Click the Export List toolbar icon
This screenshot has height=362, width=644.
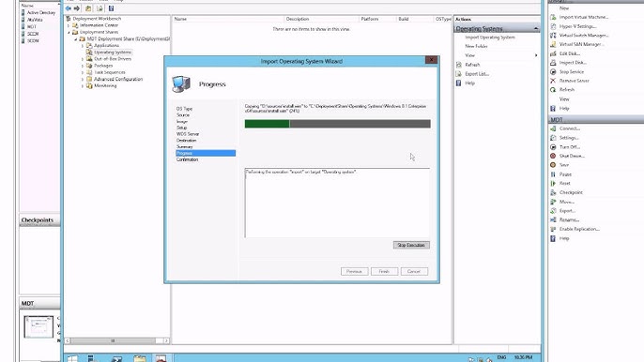[x=100, y=8]
